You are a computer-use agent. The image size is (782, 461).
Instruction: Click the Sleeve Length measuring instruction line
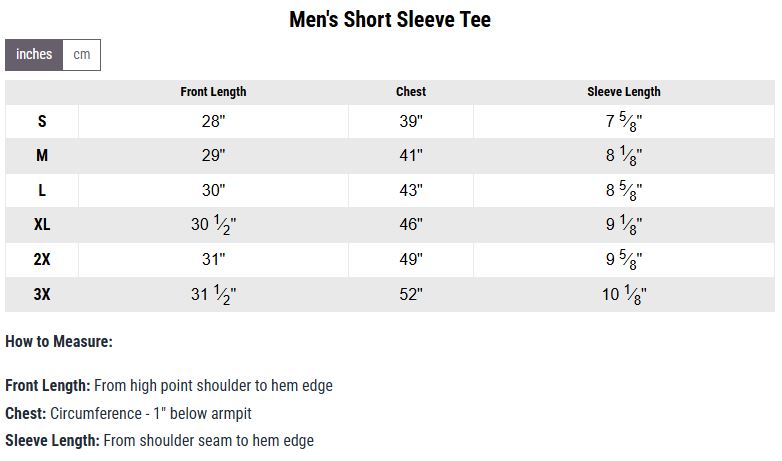coord(159,440)
